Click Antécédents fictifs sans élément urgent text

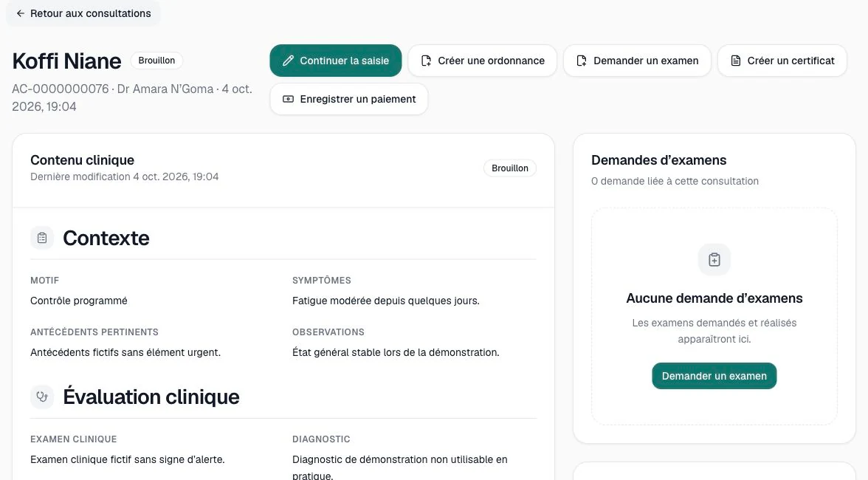pos(125,353)
